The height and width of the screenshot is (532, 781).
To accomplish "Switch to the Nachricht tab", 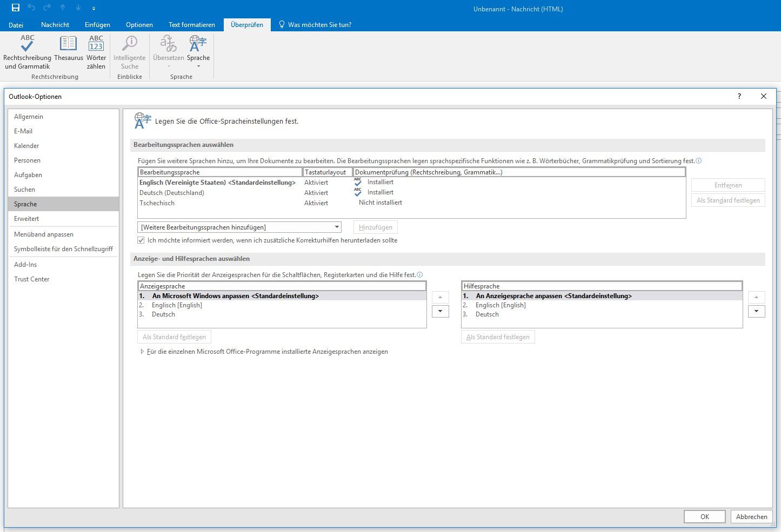I will [55, 25].
